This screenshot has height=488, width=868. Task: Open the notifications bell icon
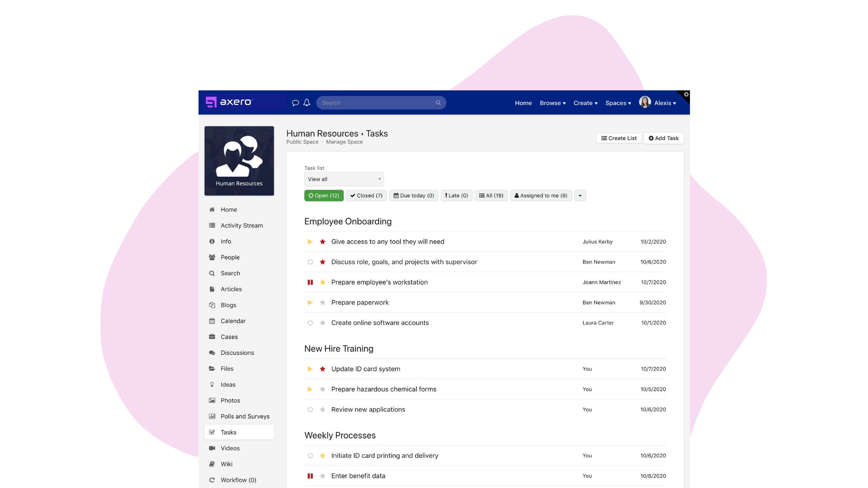tap(307, 103)
